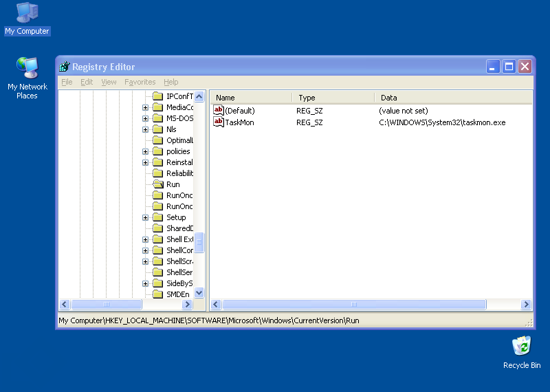Viewport: 550px width, 392px height.
Task: Expand the SideByS registry key
Action: point(145,283)
